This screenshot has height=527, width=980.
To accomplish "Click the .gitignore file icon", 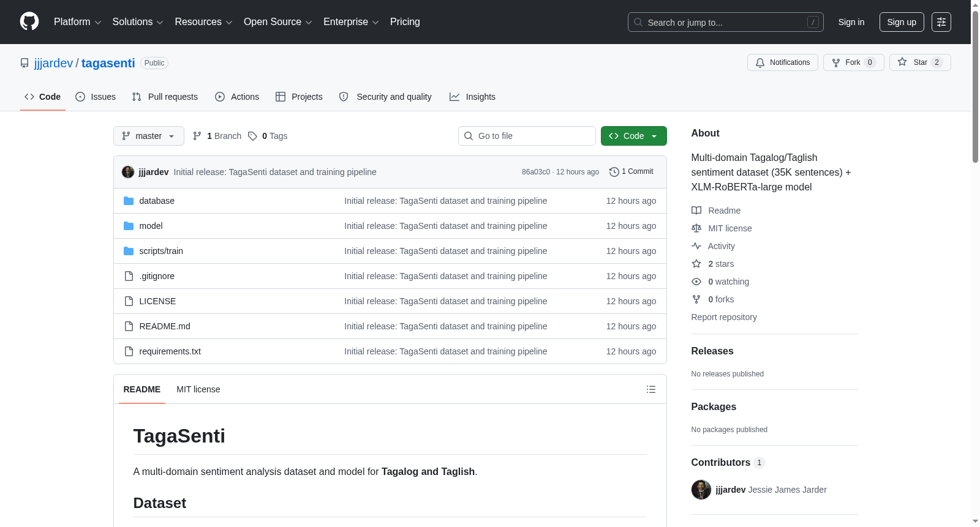I will click(129, 276).
